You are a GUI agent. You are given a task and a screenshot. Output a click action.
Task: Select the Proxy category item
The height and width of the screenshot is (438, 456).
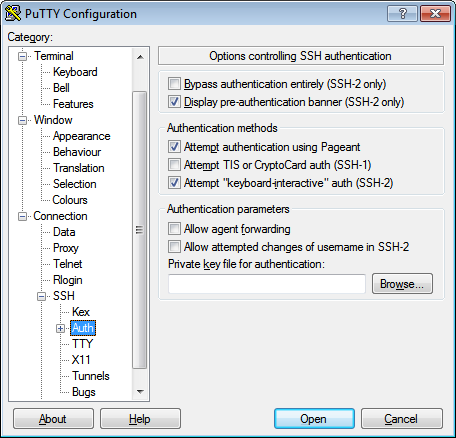[66, 248]
